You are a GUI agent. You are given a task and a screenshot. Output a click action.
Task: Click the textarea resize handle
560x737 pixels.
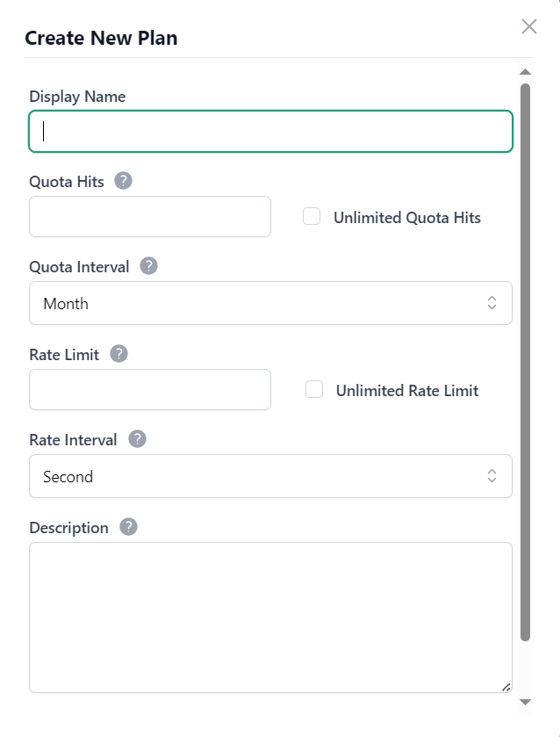click(x=506, y=685)
